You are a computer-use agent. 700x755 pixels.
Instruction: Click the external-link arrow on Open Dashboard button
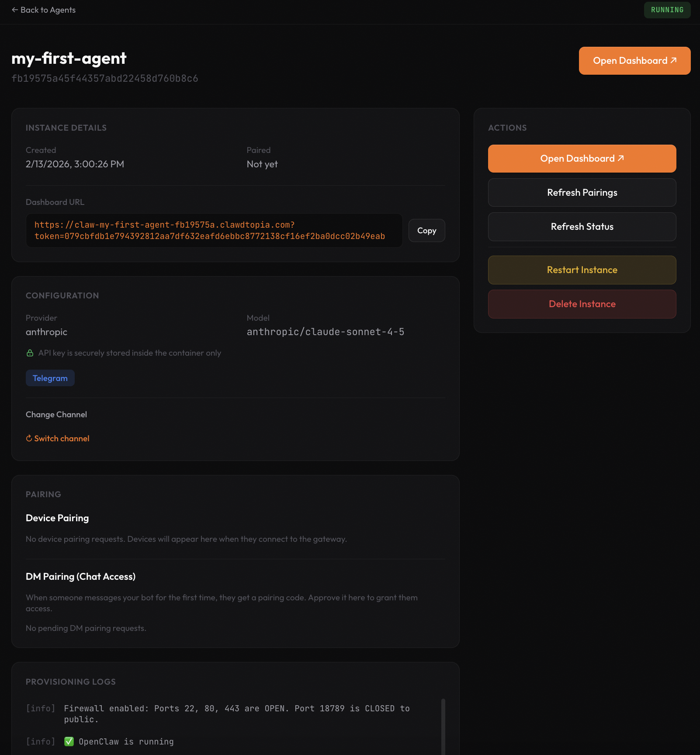pos(673,60)
